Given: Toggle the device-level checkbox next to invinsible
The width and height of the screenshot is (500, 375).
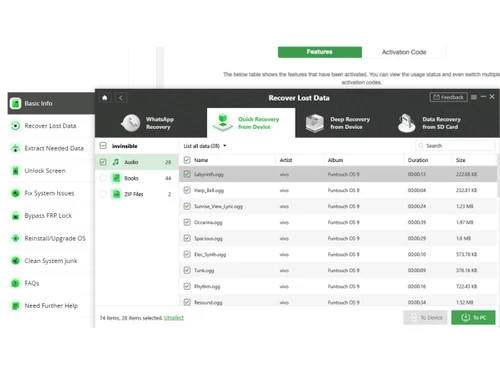Looking at the screenshot, I should [103, 146].
